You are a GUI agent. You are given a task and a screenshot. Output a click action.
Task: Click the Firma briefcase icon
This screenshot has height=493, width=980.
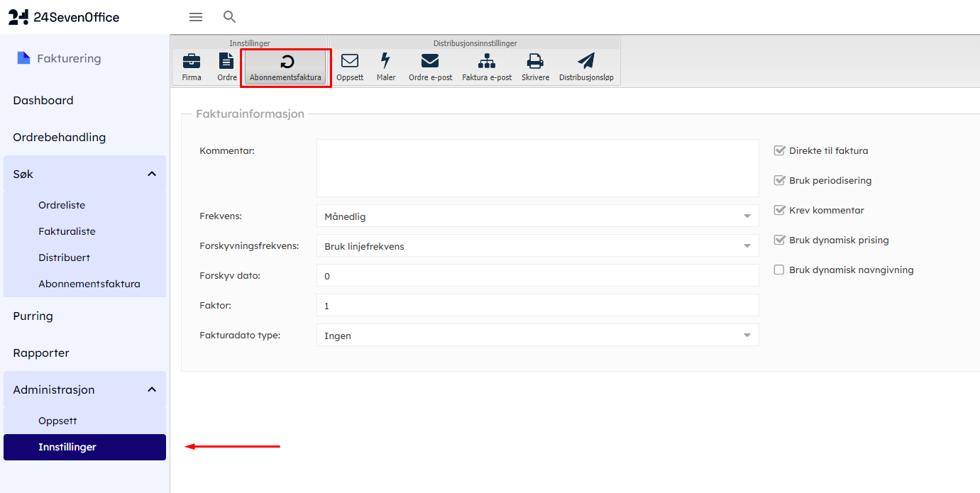point(192,62)
